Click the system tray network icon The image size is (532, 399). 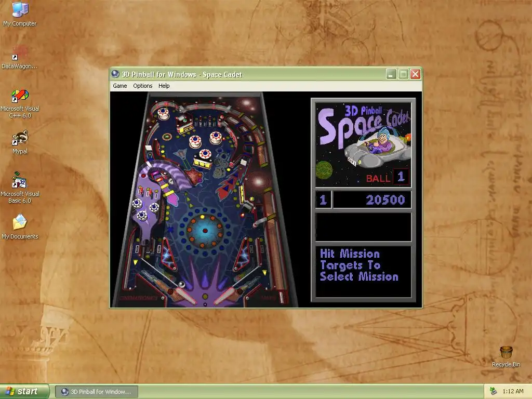(494, 391)
